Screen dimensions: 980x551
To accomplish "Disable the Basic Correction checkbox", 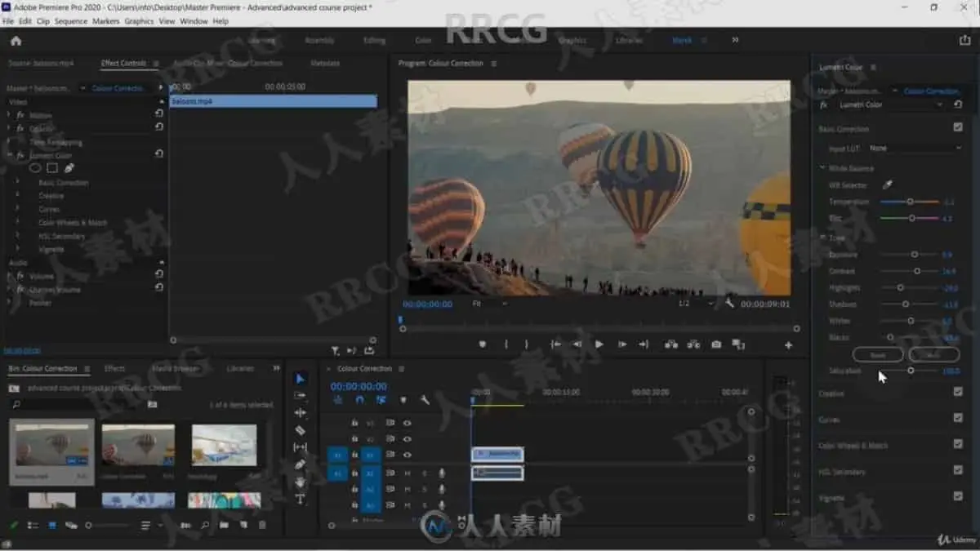I will pos(958,127).
